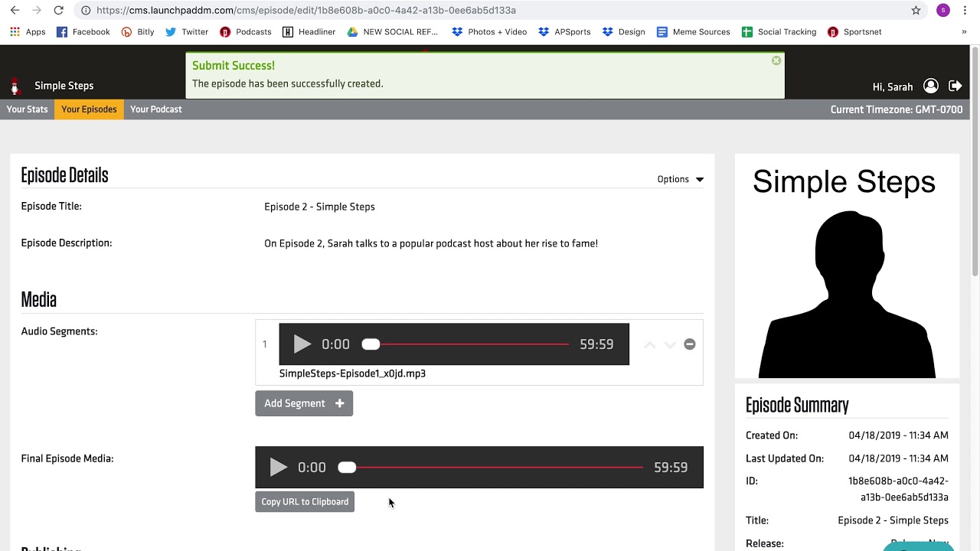Play audio segment 1

302,344
